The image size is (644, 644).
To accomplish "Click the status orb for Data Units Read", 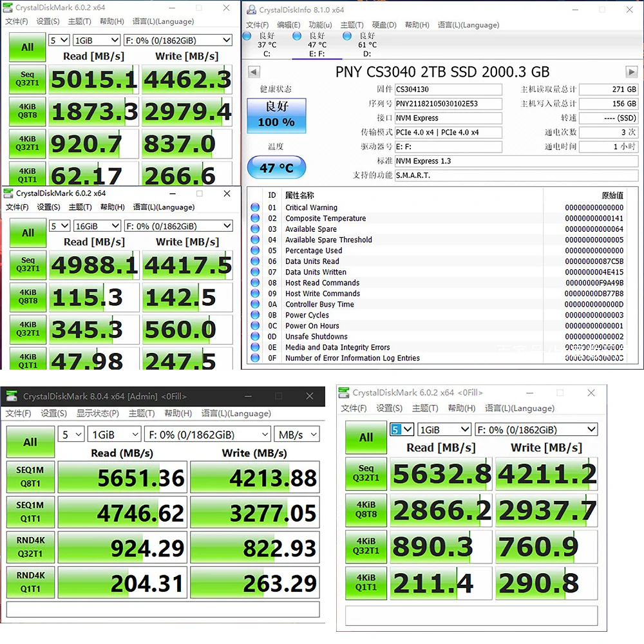I will click(255, 261).
